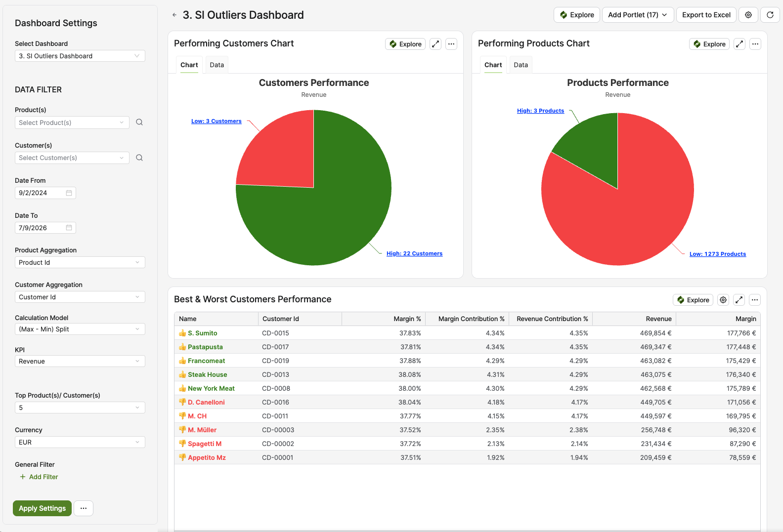Expand the Best & Worst Customers portlet
783x532 pixels.
(x=739, y=300)
